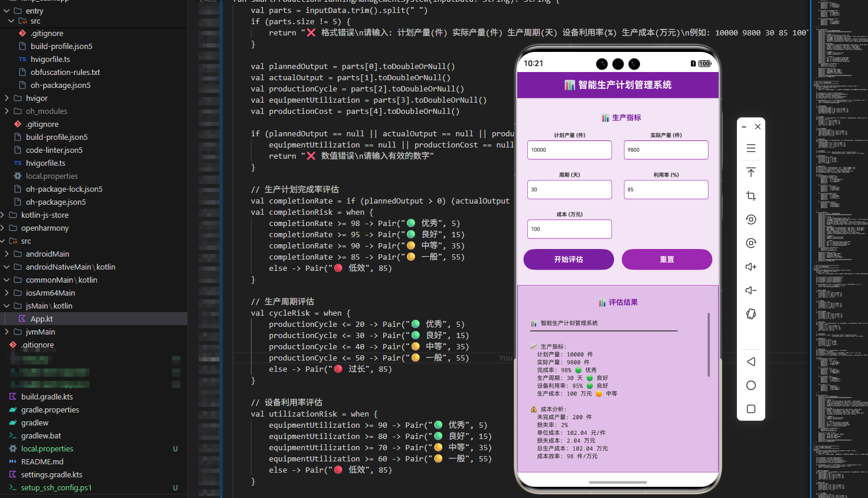Image resolution: width=868 pixels, height=498 pixels.
Task: Click the 实际产量 input field with 9800
Action: coord(666,150)
